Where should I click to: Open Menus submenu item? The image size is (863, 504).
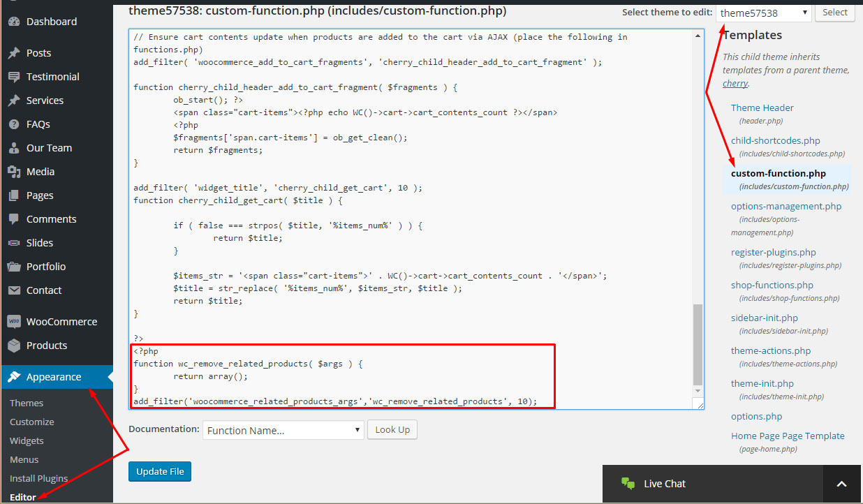[24, 459]
